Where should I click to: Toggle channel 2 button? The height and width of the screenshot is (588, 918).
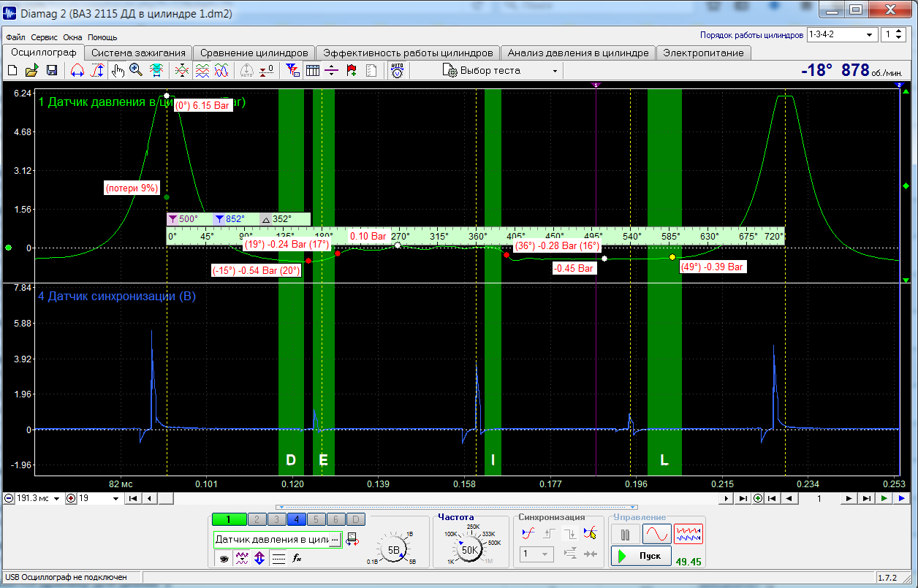coord(257,519)
